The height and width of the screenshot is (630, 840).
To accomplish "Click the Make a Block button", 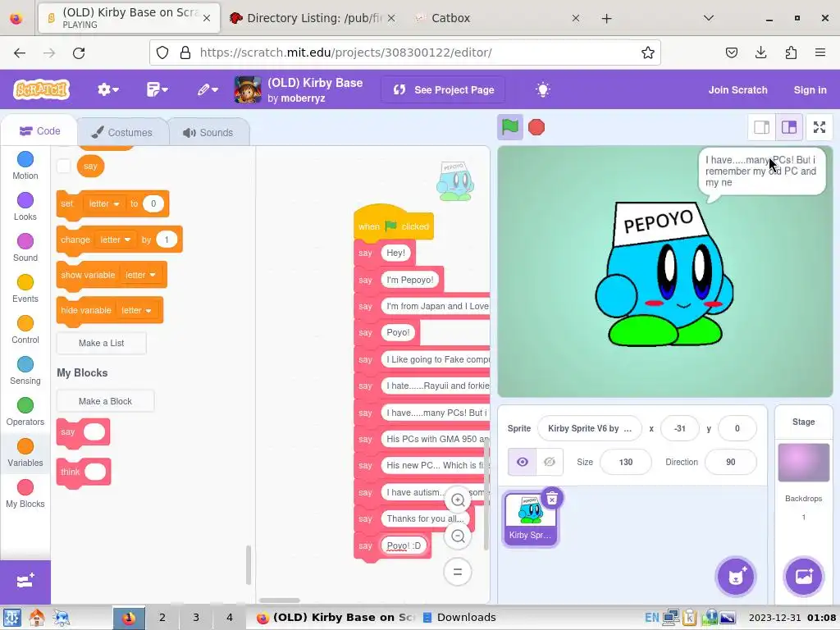I will point(105,401).
